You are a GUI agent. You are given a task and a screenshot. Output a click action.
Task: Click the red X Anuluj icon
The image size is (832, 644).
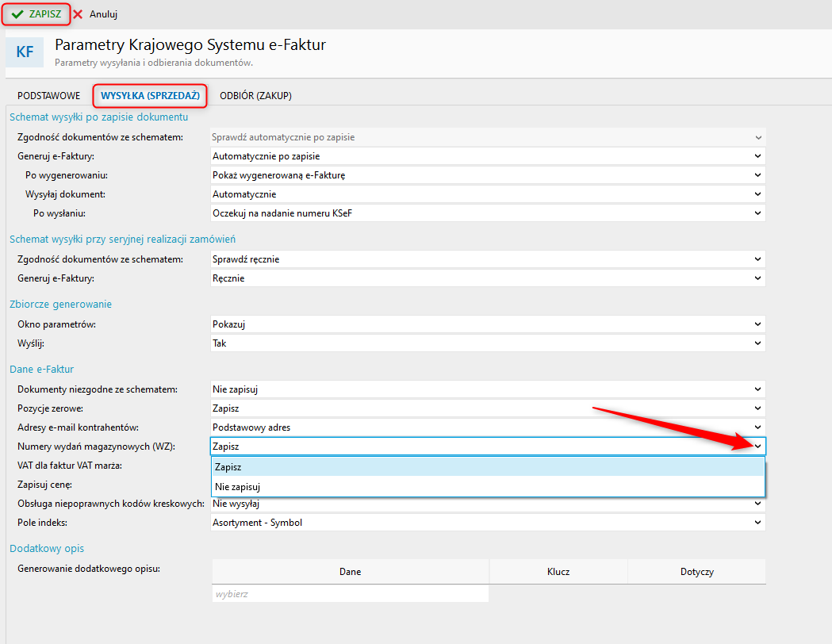tap(78, 14)
